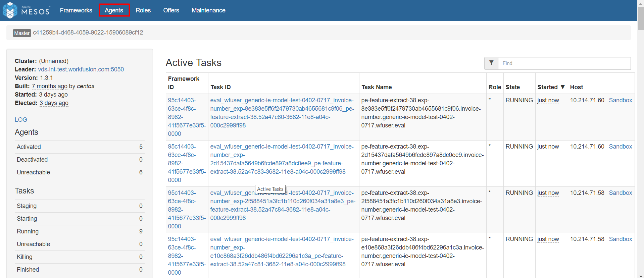Image resolution: width=644 pixels, height=278 pixels.
Task: Open task ID link containing 8e383e5ff6f
Action: click(x=282, y=113)
